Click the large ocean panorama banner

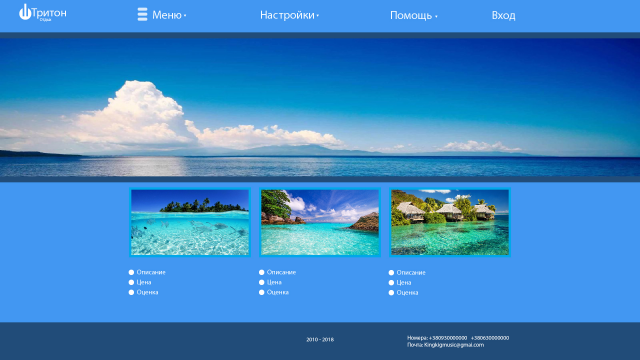[x=320, y=107]
